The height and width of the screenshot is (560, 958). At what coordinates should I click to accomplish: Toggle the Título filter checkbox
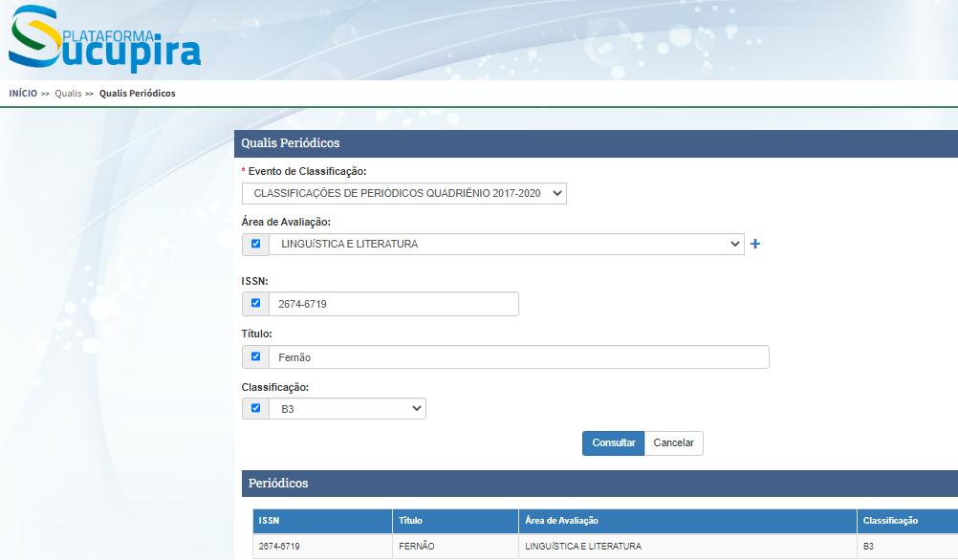pos(256,356)
